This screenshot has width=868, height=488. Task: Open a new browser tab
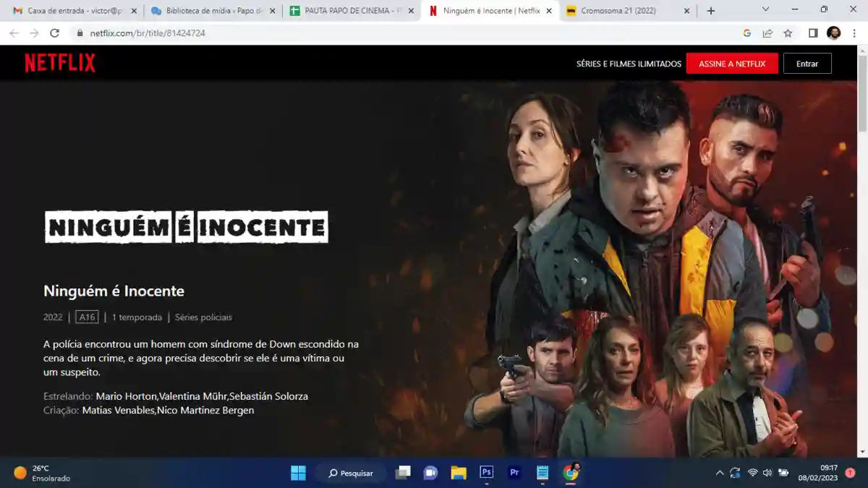(711, 11)
